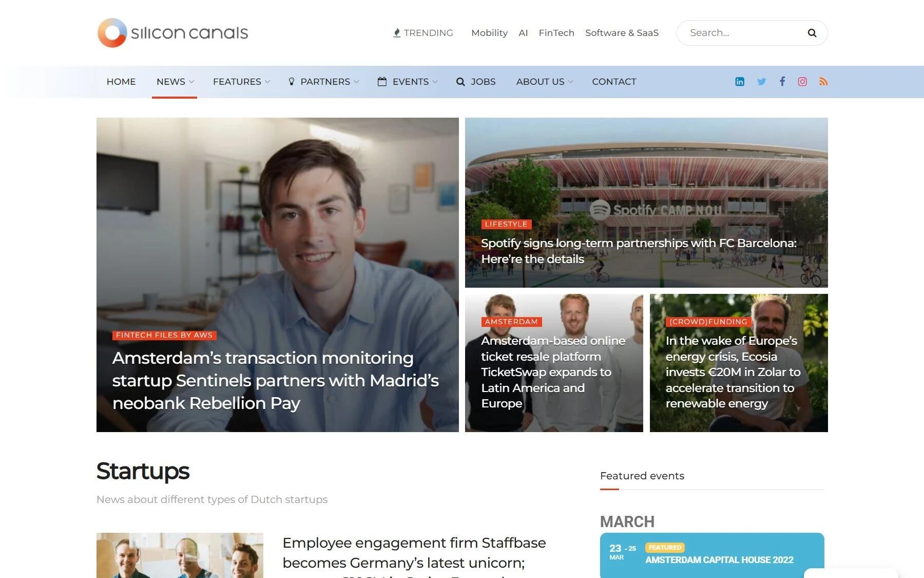
Task: Expand the Events dropdown menu
Action: pos(408,82)
